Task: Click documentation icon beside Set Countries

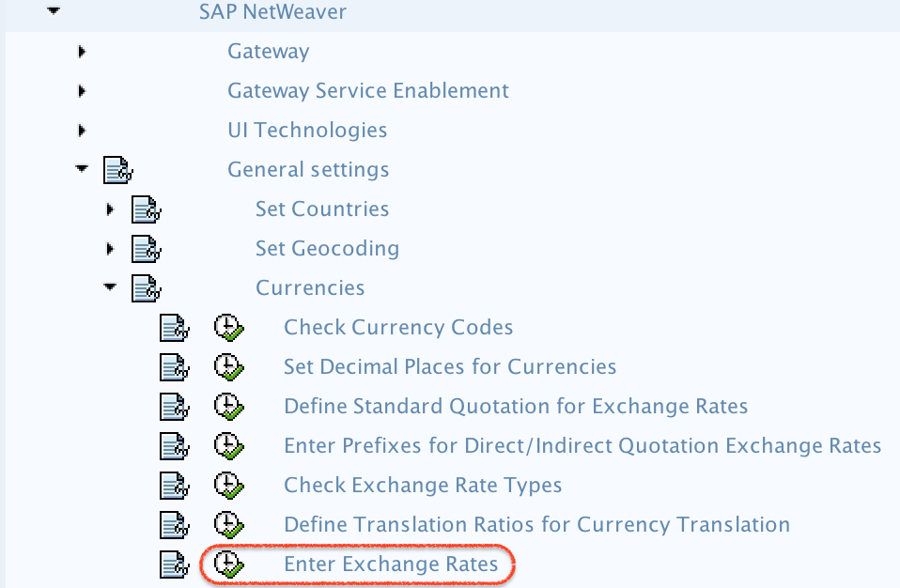Action: click(147, 209)
